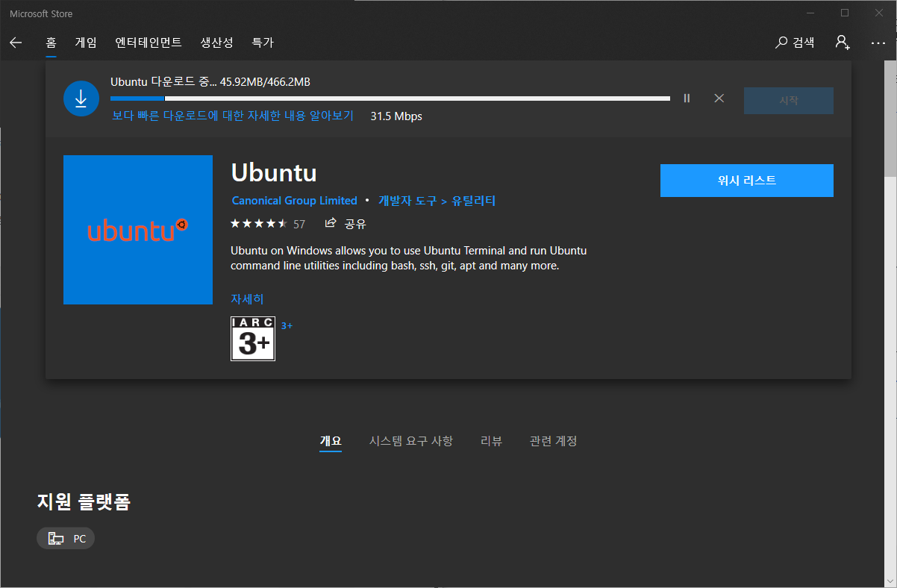897x588 pixels.
Task: Click the 위시 리스트 button
Action: (747, 181)
